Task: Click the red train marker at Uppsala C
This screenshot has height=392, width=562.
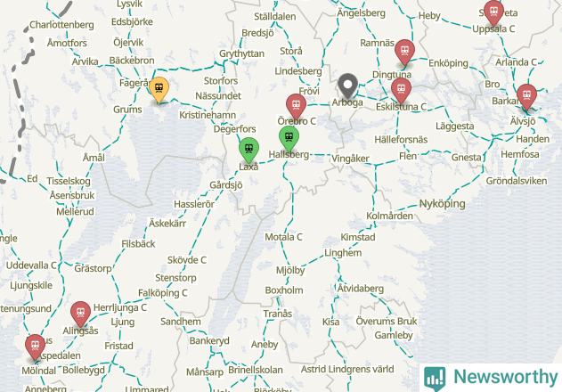Action: 493,13
